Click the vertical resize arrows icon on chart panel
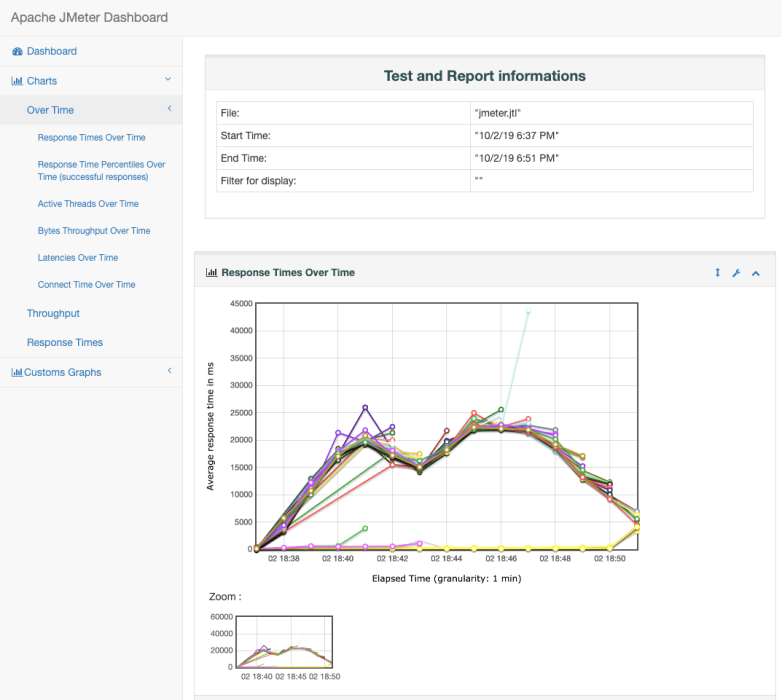The image size is (782, 700). [x=717, y=273]
